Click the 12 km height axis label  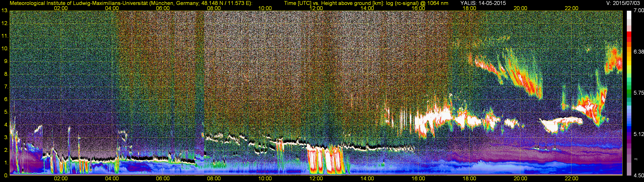(5, 23)
